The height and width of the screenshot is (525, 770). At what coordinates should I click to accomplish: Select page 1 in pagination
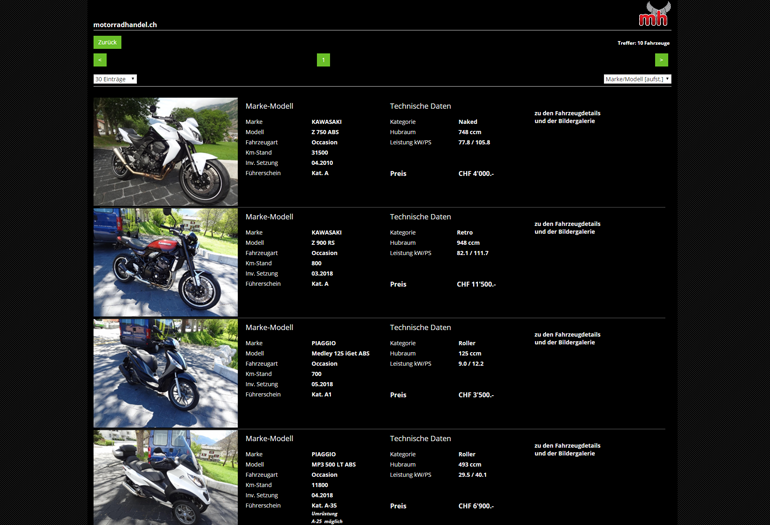pos(323,60)
